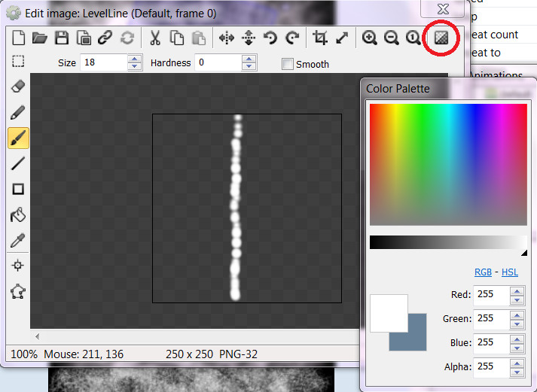The height and width of the screenshot is (392, 537).
Task: Increase the Red value stepper
Action: click(517, 291)
